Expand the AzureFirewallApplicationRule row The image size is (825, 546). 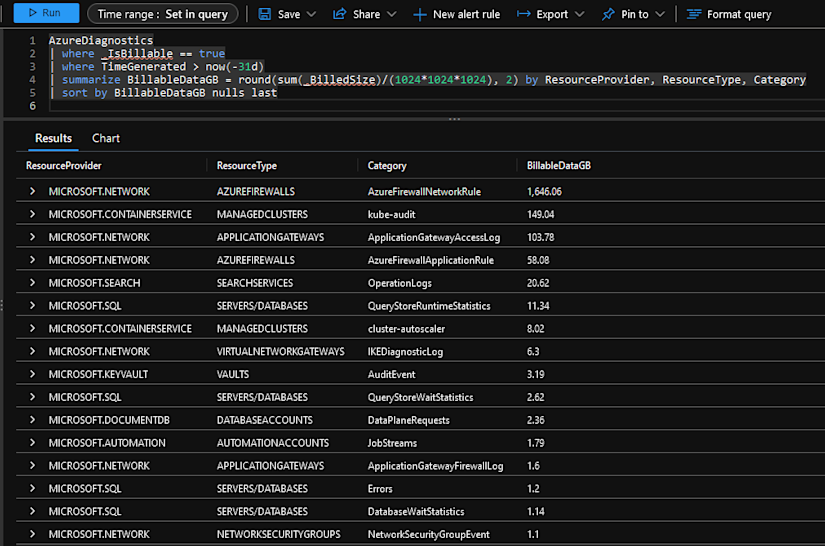pyautogui.click(x=33, y=260)
